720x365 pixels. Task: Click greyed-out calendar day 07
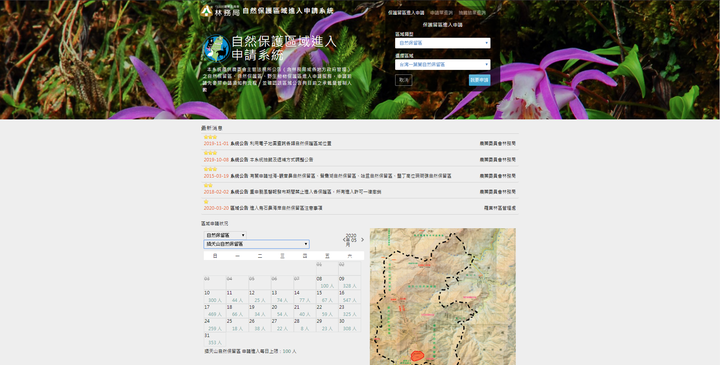(304, 282)
